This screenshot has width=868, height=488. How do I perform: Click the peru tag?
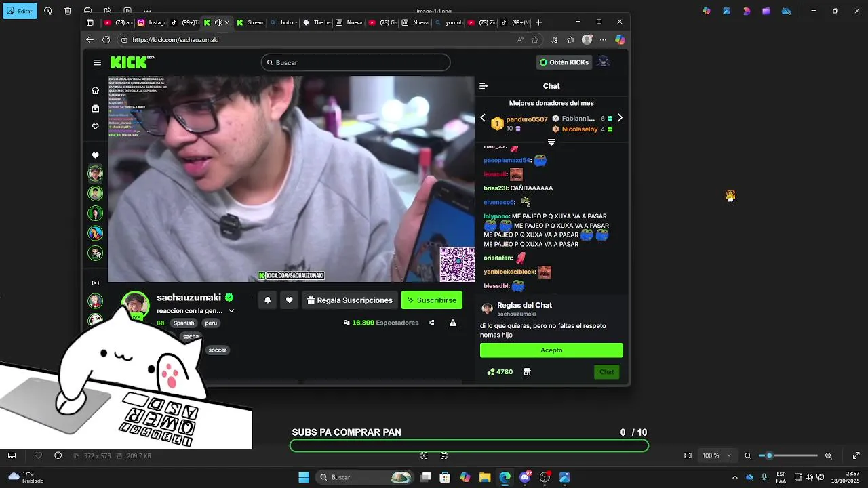click(211, 323)
